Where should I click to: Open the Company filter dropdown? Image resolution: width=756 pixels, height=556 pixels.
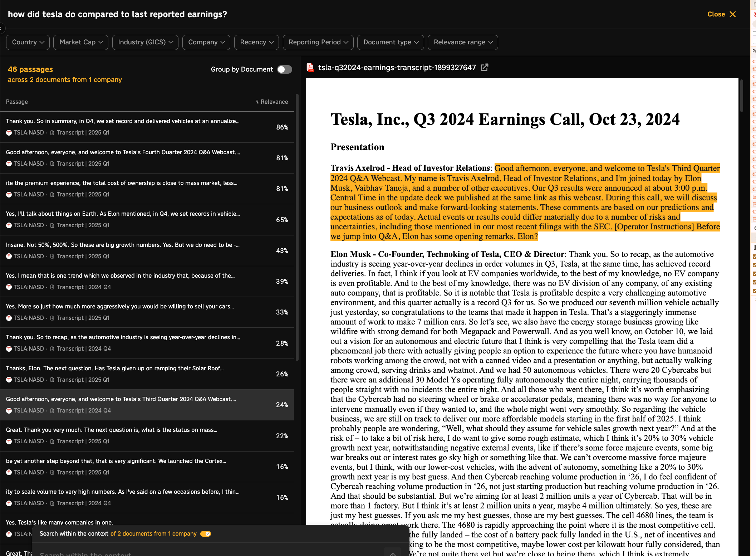tap(206, 42)
